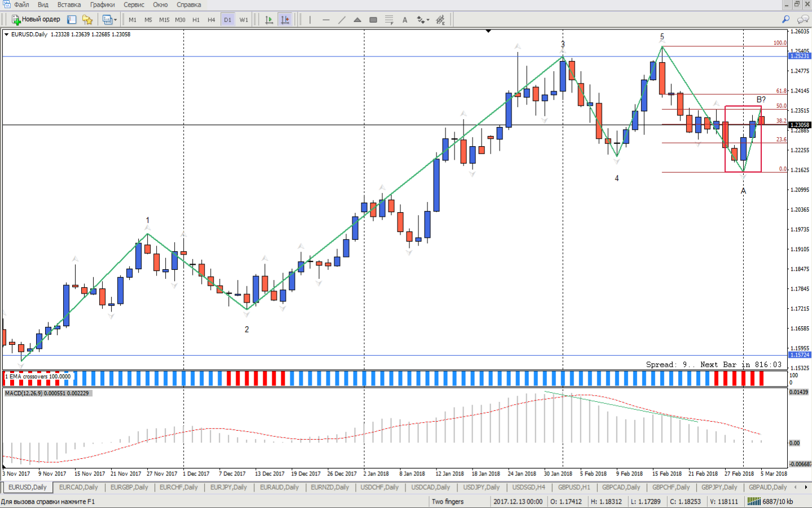Viewport: 812px width, 508px height.
Task: Open the Справка menu
Action: click(x=188, y=5)
